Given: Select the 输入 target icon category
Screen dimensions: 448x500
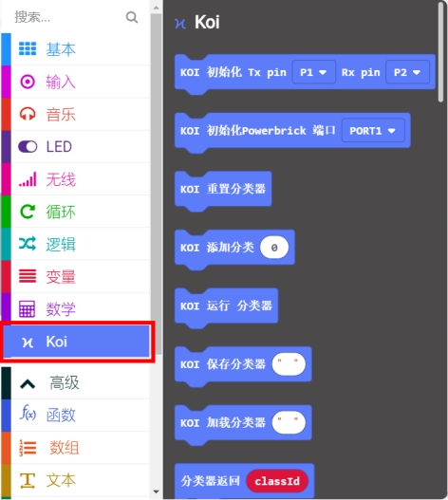Looking at the screenshot, I should pyautogui.click(x=76, y=82).
